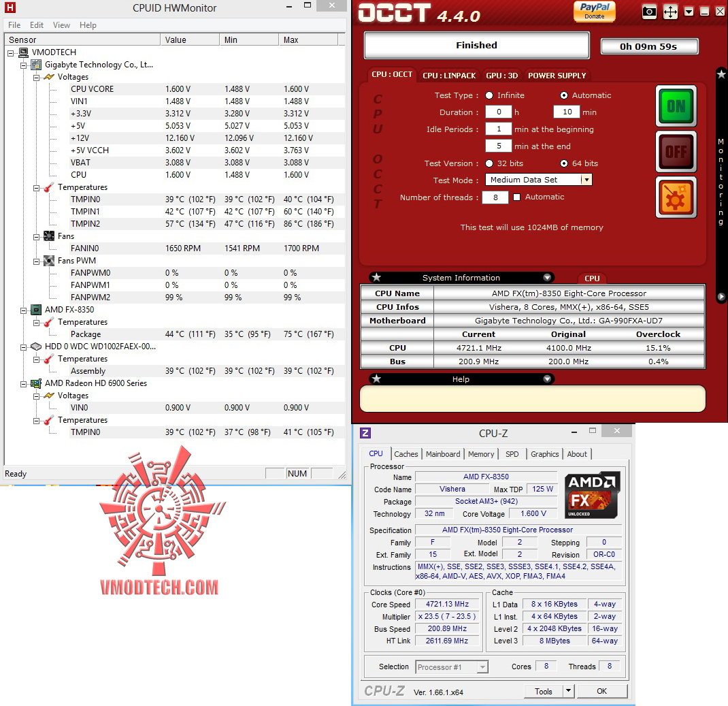Click the Voltages lightning icon under Gigabyte
728x706 pixels.
(x=49, y=77)
